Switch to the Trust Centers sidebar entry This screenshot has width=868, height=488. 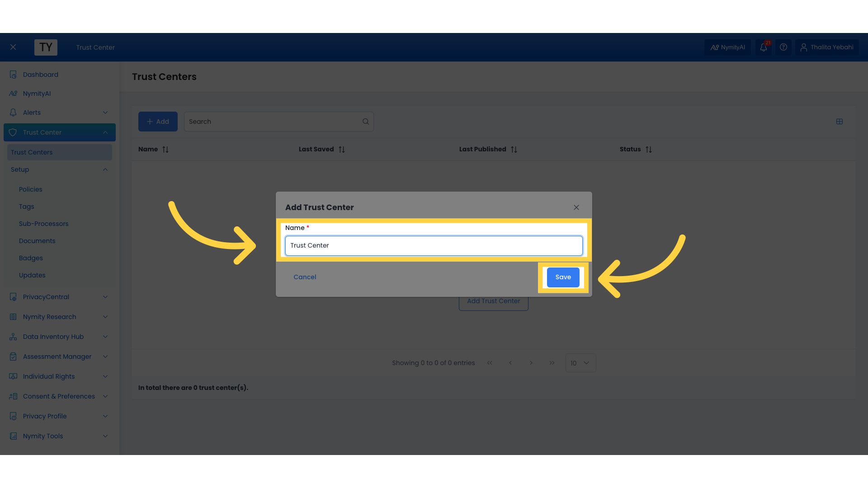(32, 152)
